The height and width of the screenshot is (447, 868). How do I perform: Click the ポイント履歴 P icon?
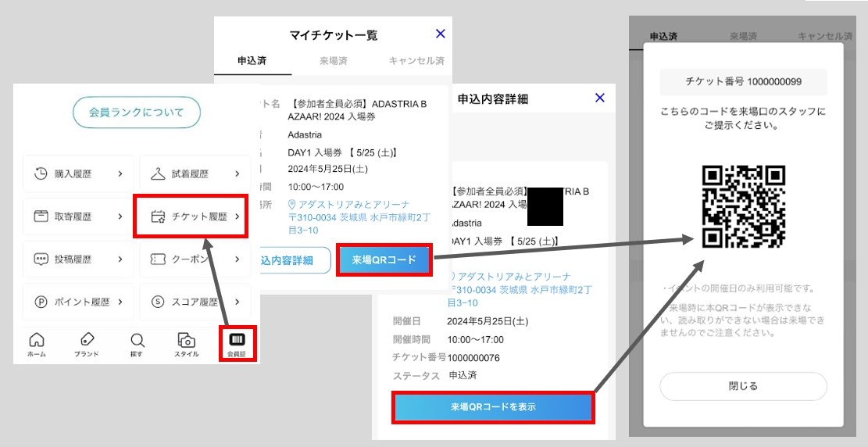click(41, 302)
